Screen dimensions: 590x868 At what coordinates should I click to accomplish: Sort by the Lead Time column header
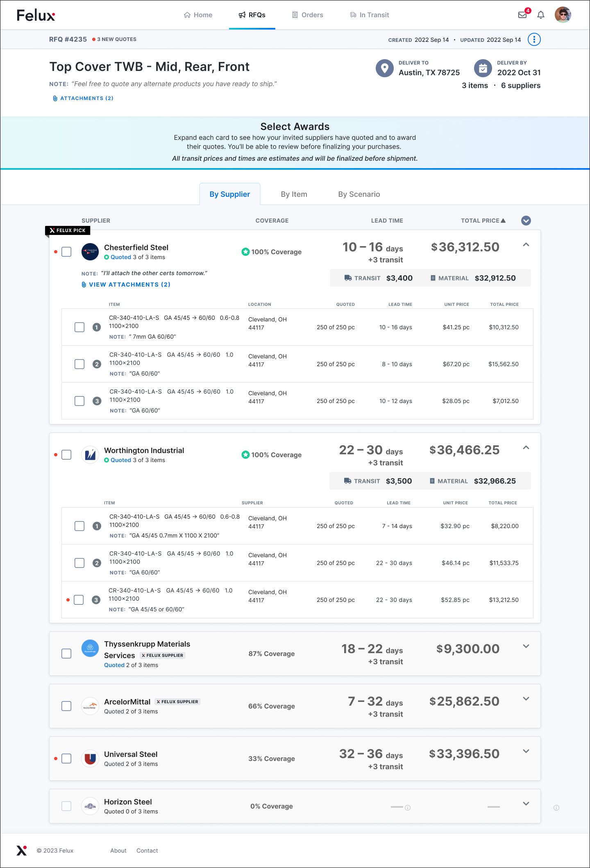click(387, 221)
